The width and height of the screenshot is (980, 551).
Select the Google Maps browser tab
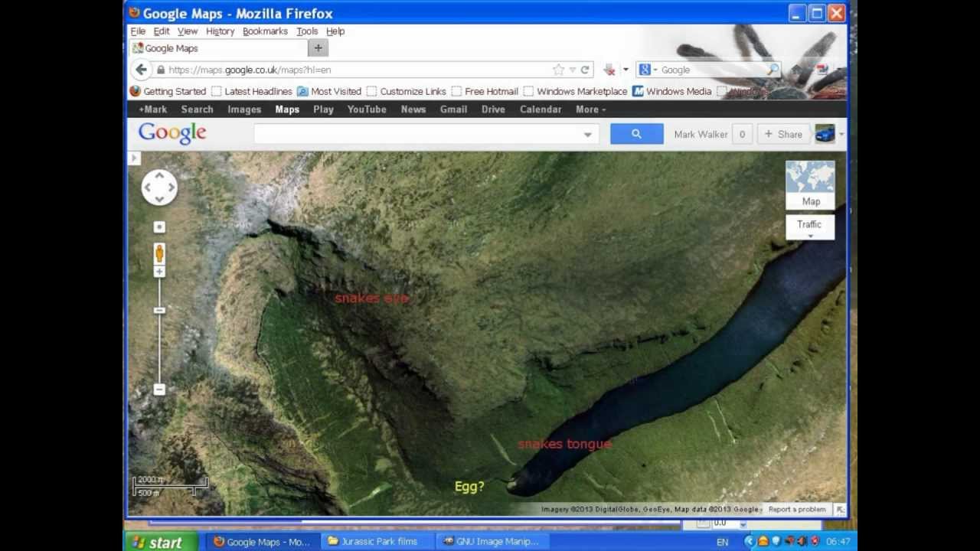(217, 48)
